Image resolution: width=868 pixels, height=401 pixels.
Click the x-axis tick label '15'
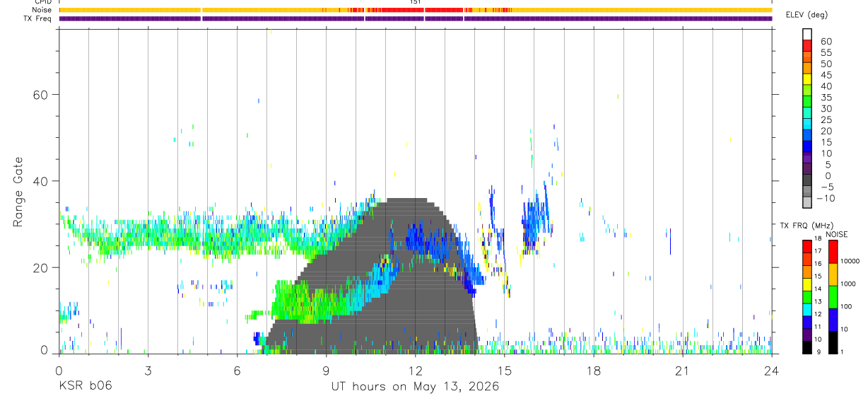[504, 371]
